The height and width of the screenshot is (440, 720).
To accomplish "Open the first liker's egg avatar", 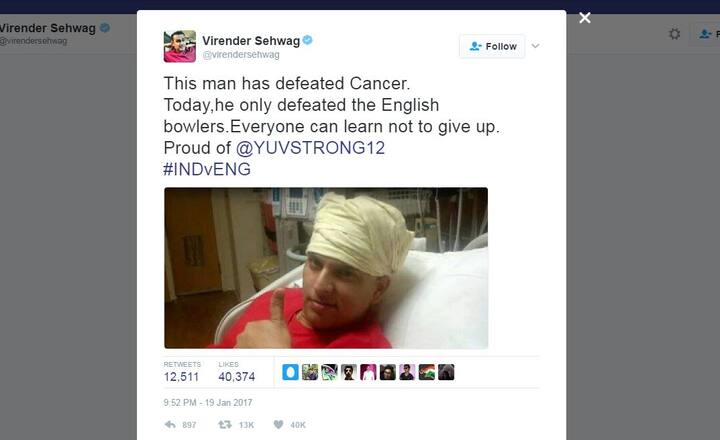I will 290,372.
